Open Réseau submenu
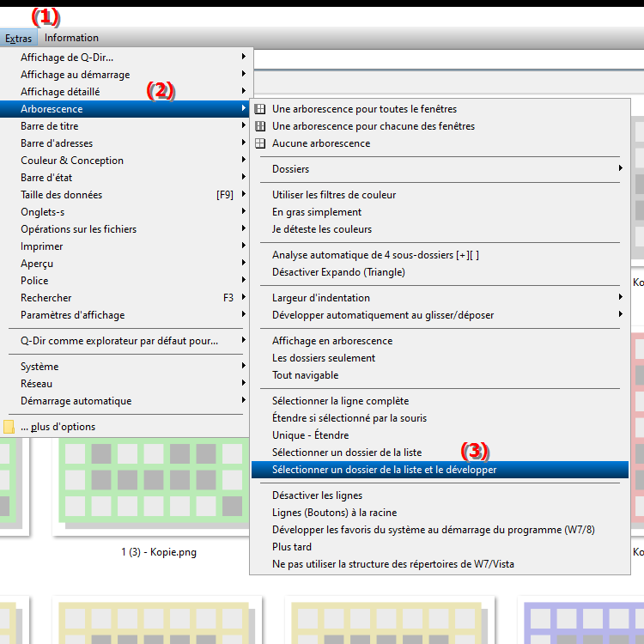The image size is (644, 644). [x=125, y=384]
